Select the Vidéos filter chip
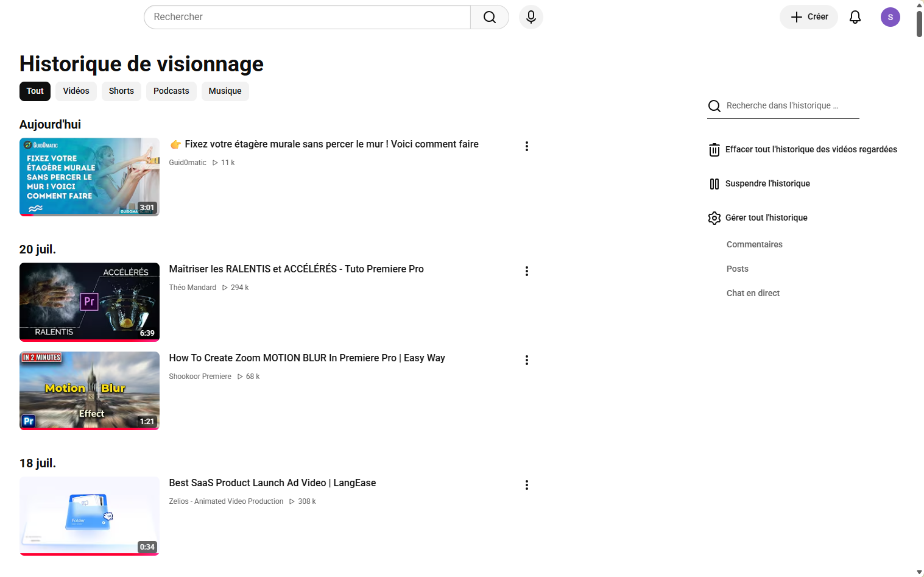This screenshot has width=924, height=577. [x=76, y=91]
